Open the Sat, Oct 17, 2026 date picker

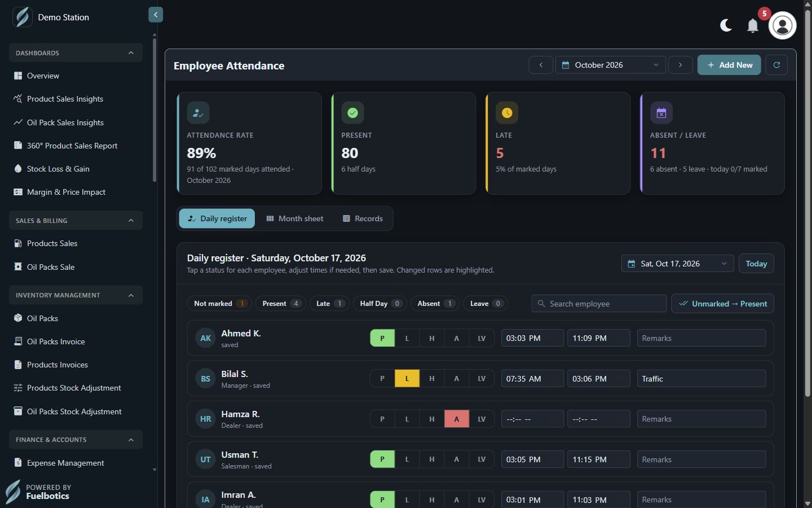click(x=678, y=264)
